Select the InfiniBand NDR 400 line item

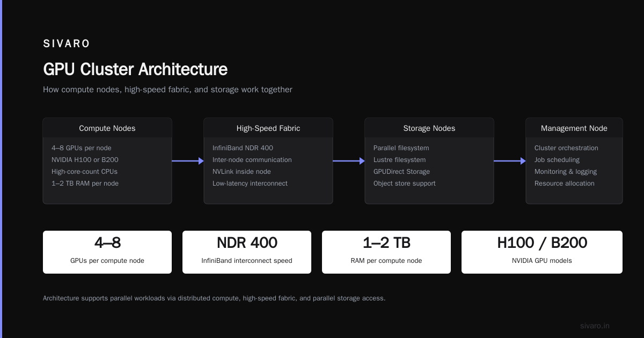243,148
